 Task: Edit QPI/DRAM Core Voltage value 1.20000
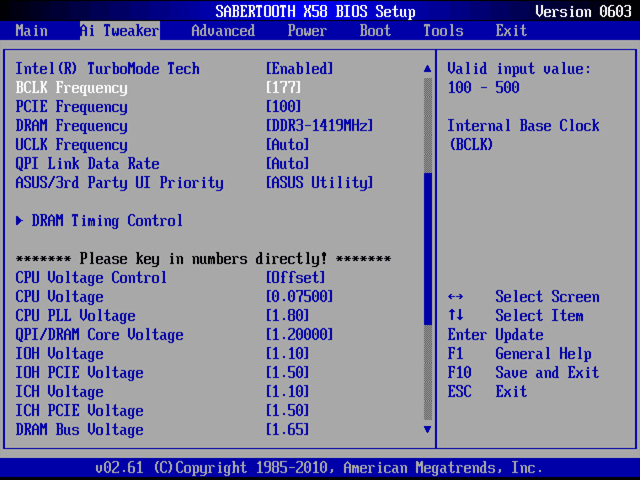tap(300, 335)
